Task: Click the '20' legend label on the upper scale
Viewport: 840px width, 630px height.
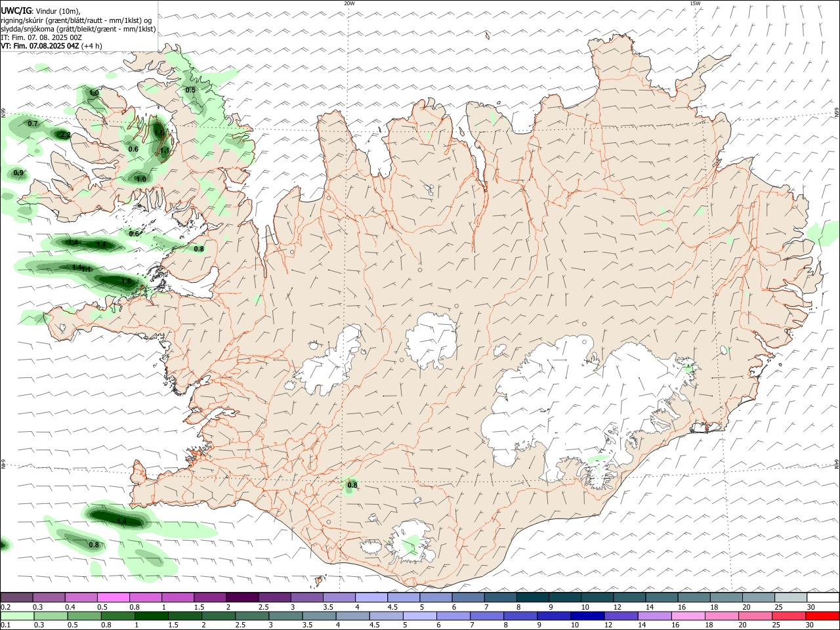Action: pyautogui.click(x=746, y=607)
